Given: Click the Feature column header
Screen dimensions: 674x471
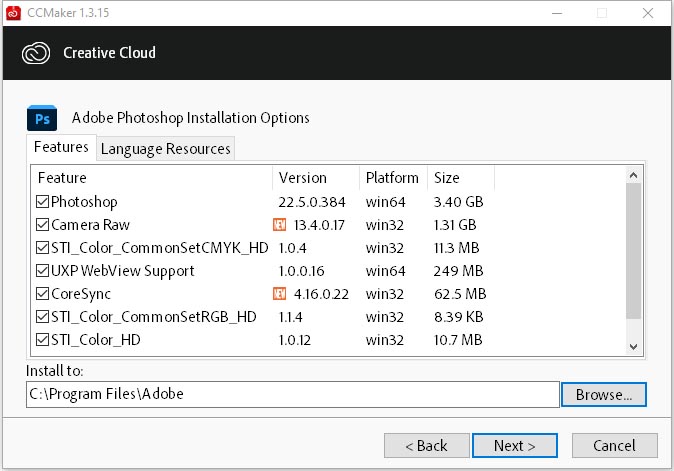Looking at the screenshot, I should [152, 178].
